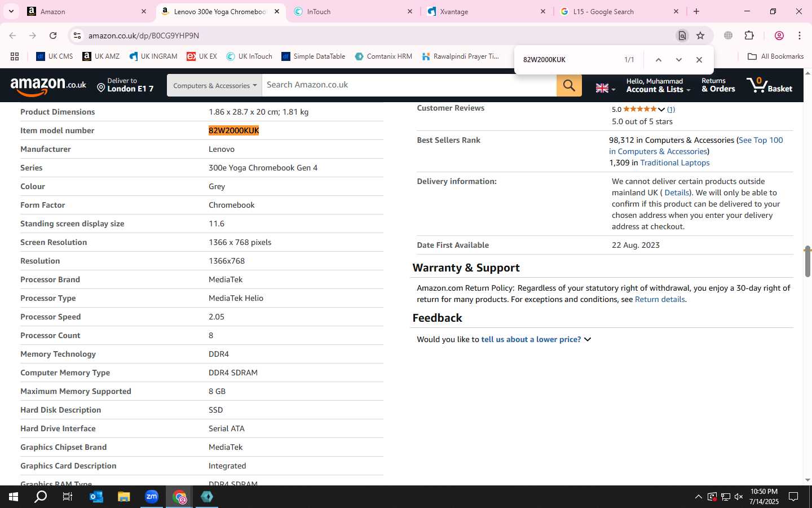This screenshot has height=508, width=812.
Task: Click the reading mode icon in address bar
Action: [x=682, y=36]
